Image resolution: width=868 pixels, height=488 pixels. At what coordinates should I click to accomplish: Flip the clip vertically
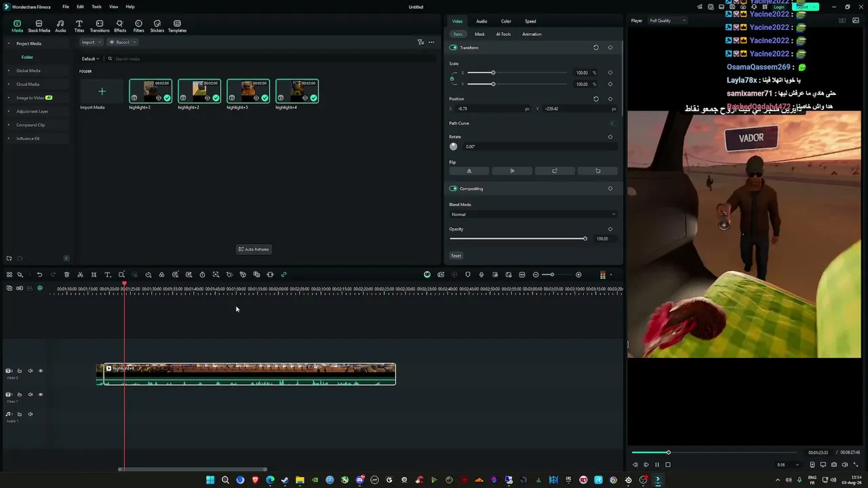click(x=512, y=171)
